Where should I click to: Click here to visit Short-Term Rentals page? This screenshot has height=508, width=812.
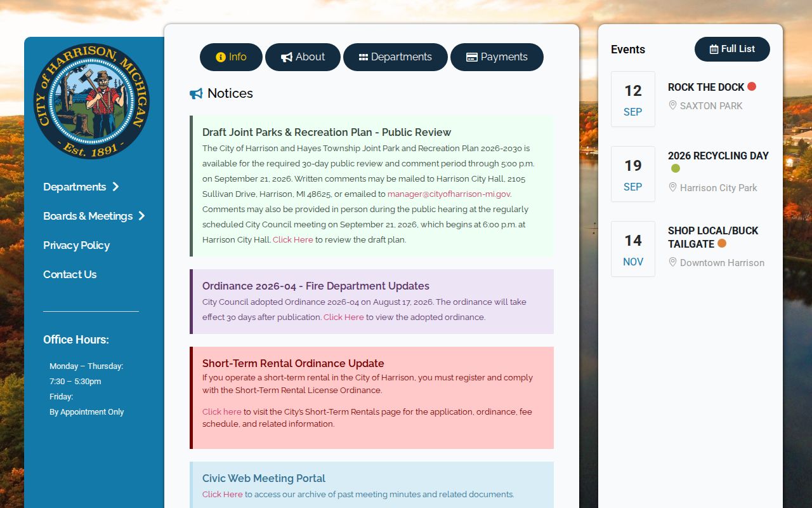[x=222, y=411]
